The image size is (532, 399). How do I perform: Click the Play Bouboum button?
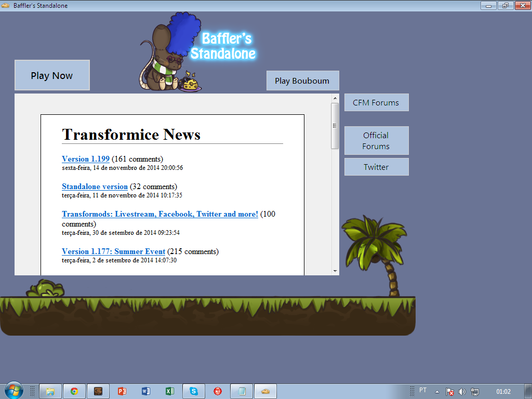302,81
